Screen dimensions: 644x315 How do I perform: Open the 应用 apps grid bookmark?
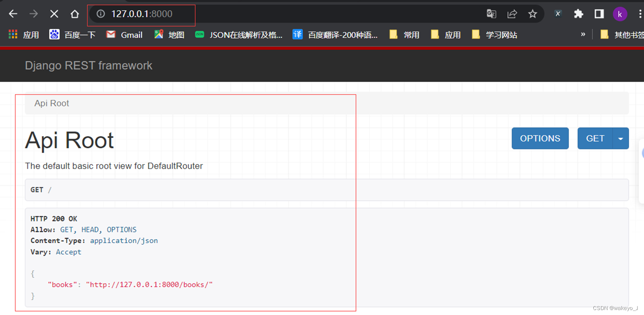[24, 35]
